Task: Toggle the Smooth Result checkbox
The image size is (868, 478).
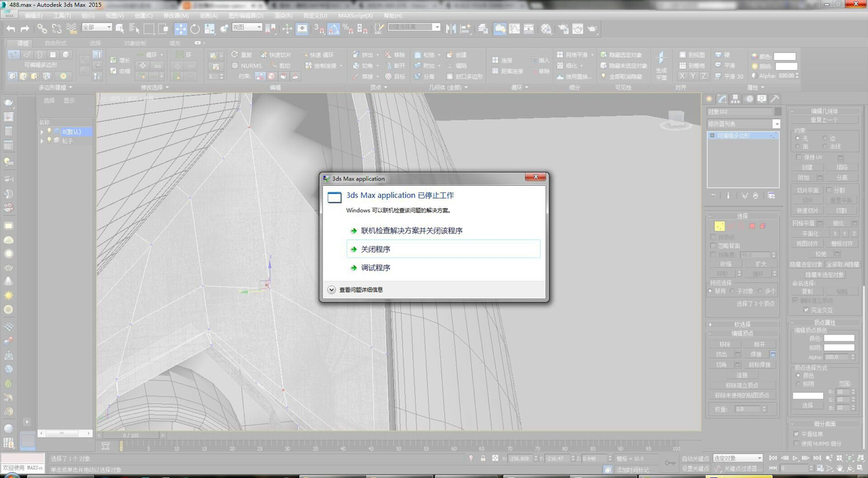Action: [x=797, y=434]
